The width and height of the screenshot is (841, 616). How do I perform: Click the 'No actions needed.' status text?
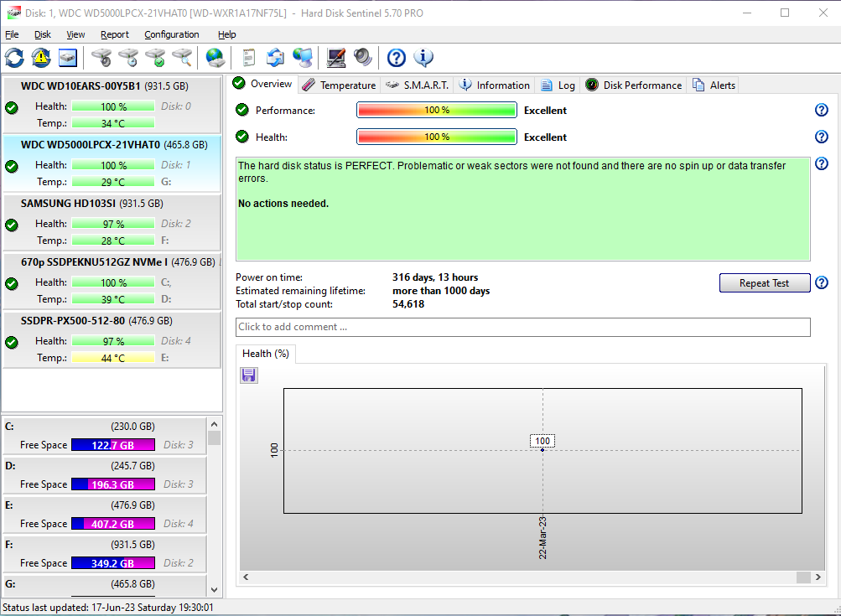(x=283, y=204)
